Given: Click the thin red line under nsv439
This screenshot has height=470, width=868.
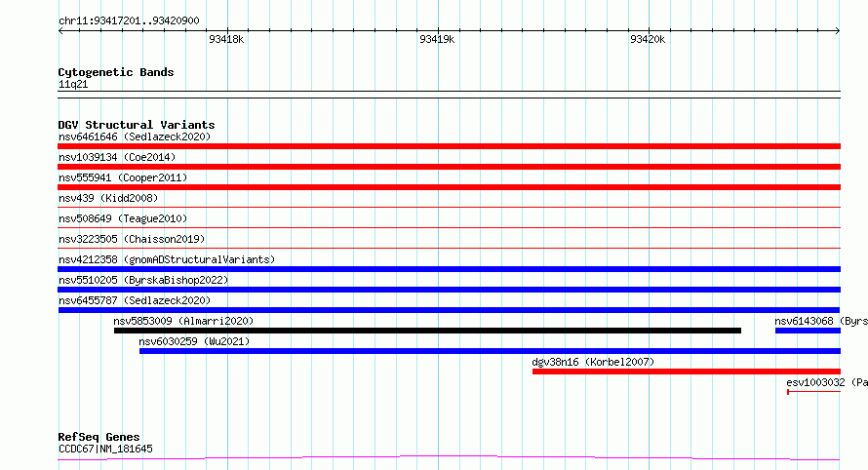Looking at the screenshot, I should pos(449,207).
